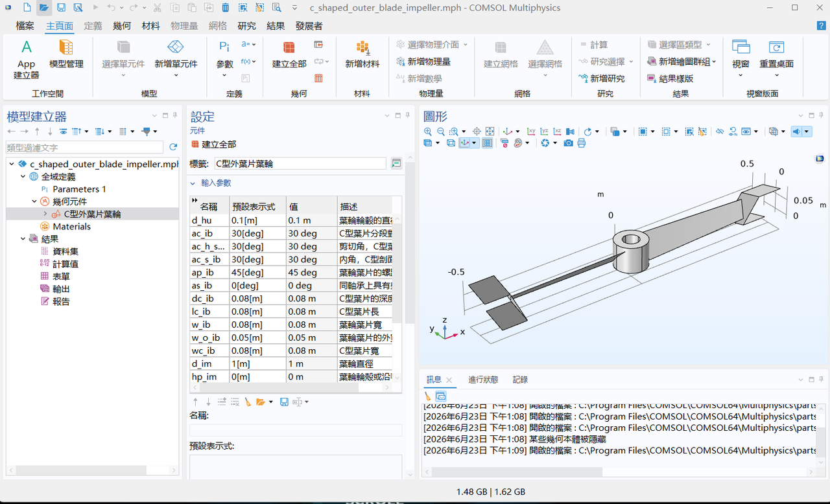Click the 新增物理量 button
The width and height of the screenshot is (830, 504).
pos(423,62)
